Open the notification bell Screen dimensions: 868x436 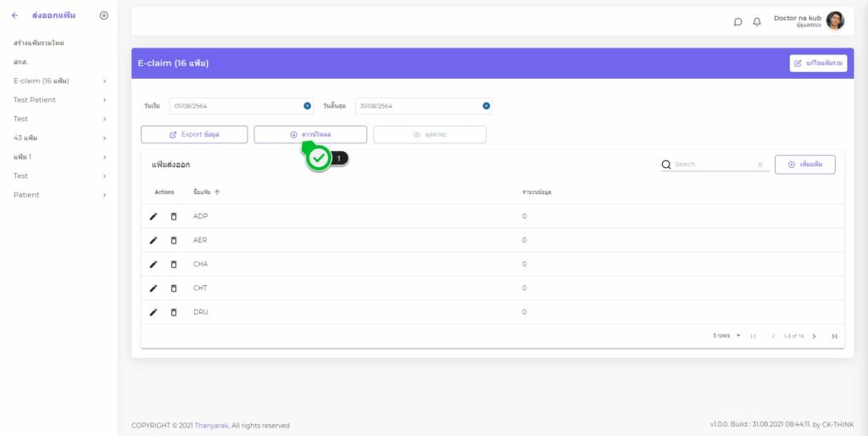[757, 21]
